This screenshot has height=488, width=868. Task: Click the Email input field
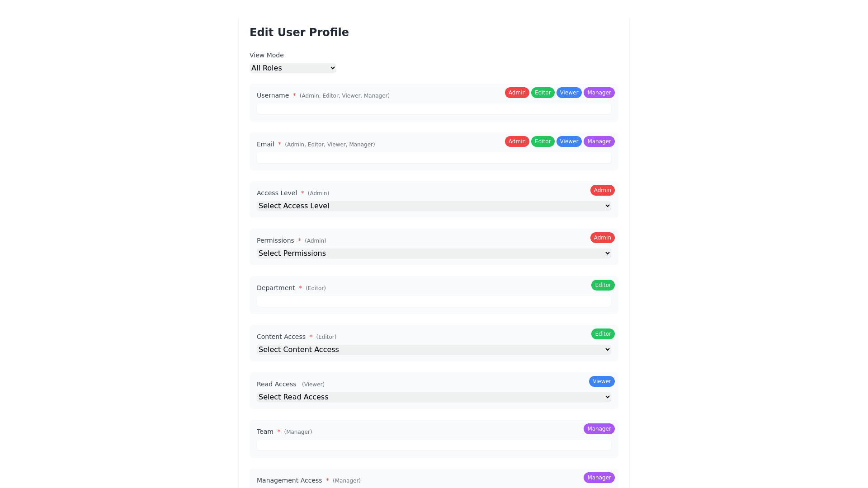tap(434, 158)
